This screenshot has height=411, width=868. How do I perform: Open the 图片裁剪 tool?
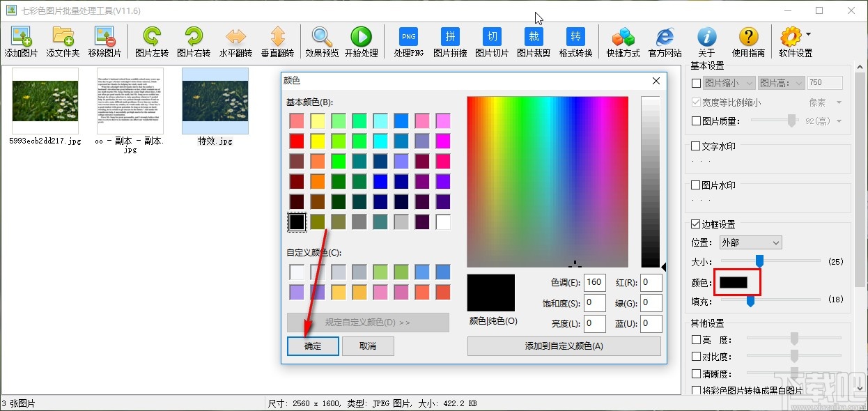click(x=534, y=42)
